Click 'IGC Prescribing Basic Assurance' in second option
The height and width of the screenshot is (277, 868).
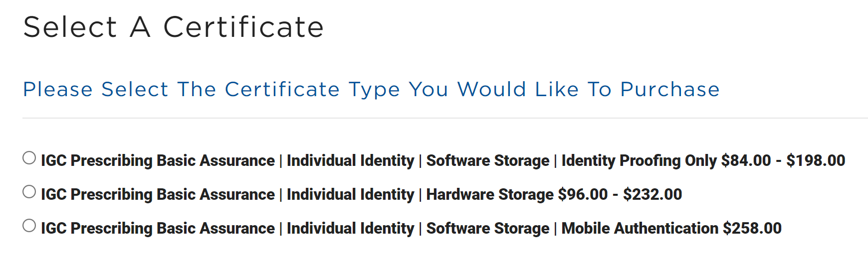[158, 195]
